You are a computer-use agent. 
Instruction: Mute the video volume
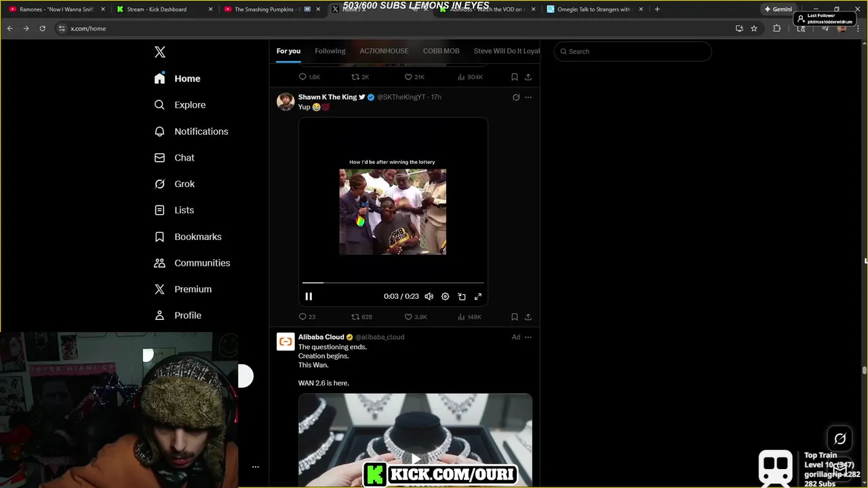coord(429,296)
